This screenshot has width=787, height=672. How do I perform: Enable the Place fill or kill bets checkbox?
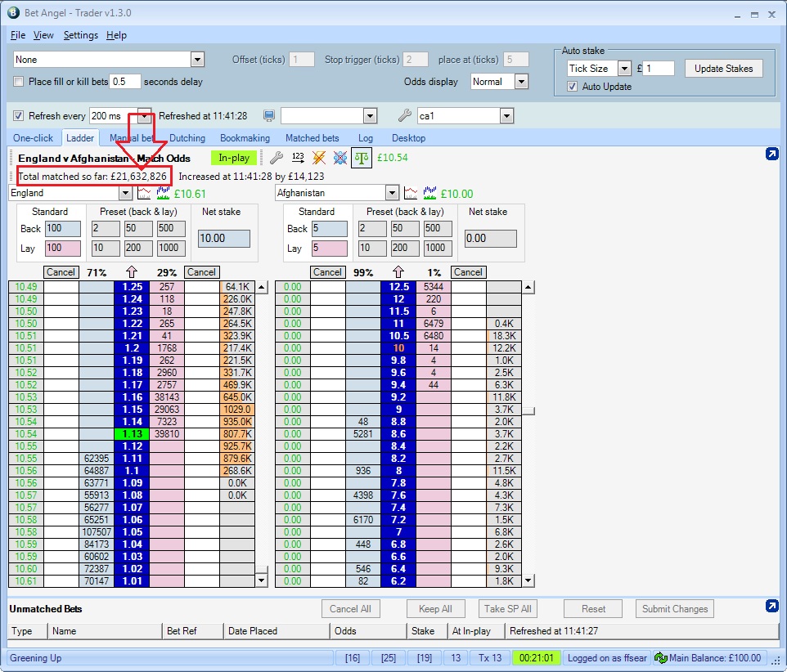click(x=18, y=82)
